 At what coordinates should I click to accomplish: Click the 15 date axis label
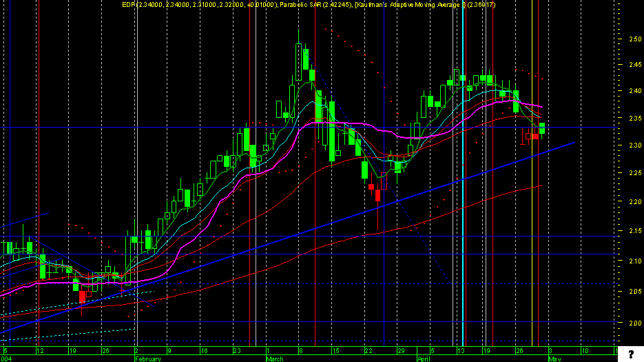click(335, 351)
